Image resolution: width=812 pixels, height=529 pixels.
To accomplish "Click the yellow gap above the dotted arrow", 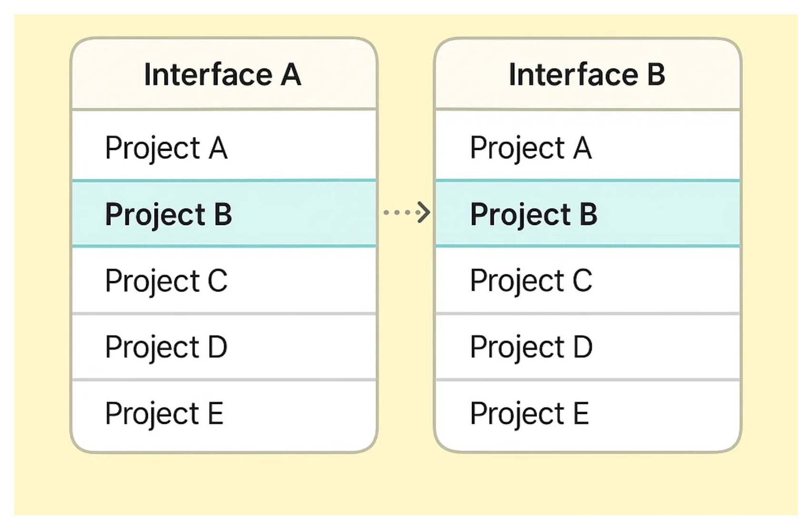I will (406, 119).
